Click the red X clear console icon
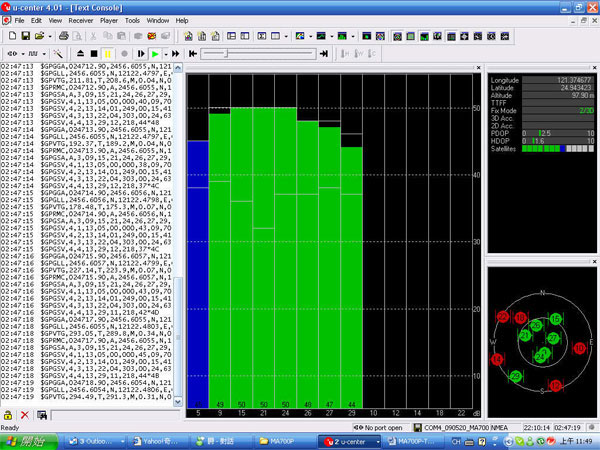Image resolution: width=600 pixels, height=450 pixels. (x=25, y=415)
